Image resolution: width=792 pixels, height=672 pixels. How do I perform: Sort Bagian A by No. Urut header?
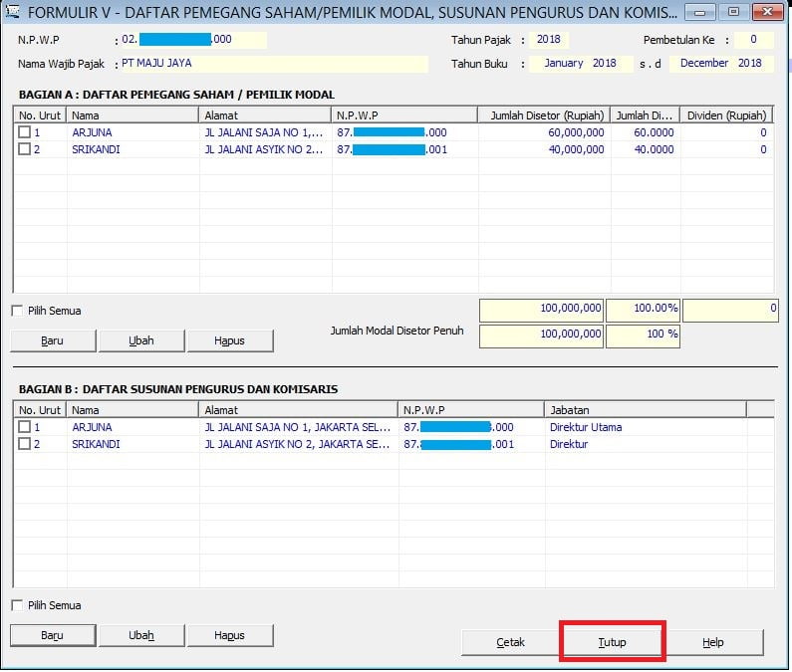coord(40,115)
